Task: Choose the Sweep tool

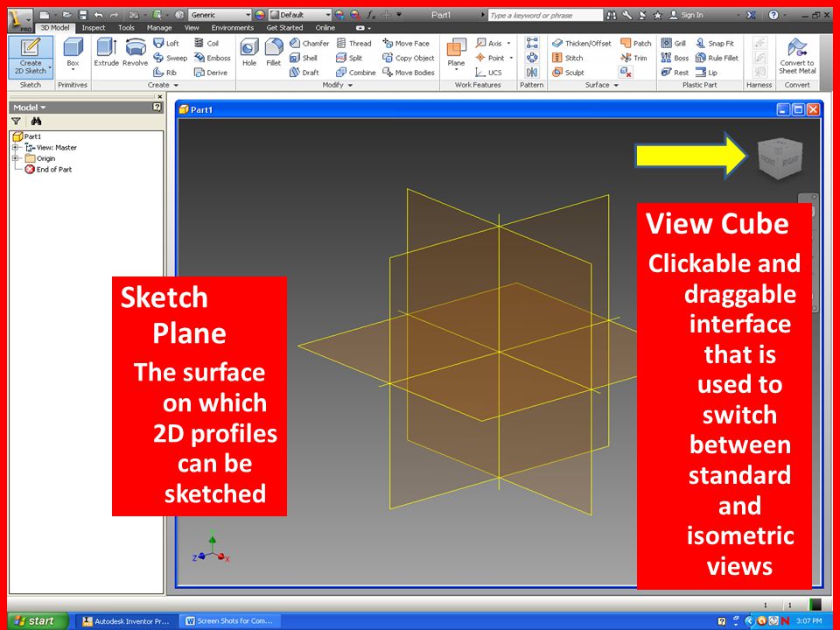Action: tap(171, 58)
